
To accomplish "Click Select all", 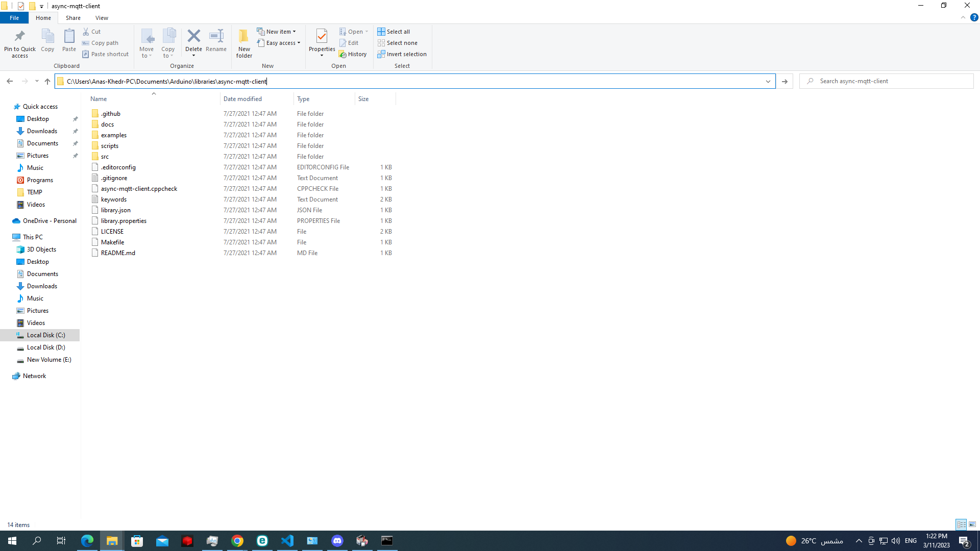I will 394,32.
